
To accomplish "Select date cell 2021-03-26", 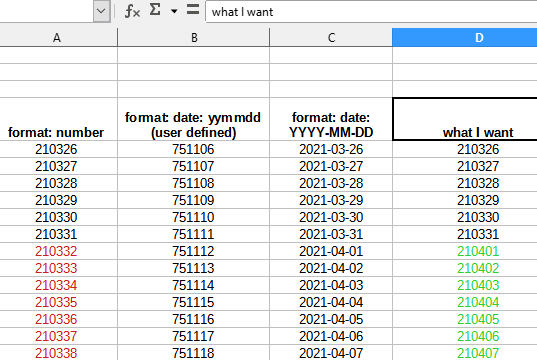I will 331,149.
